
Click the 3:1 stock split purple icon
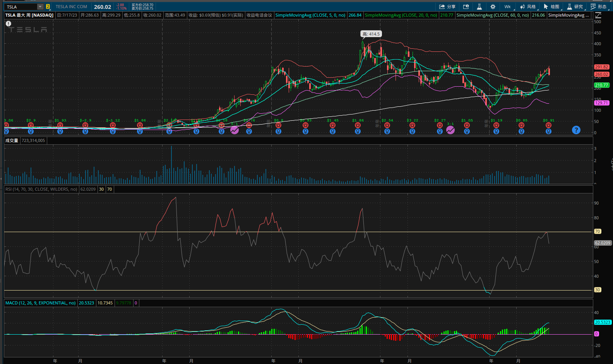450,130
